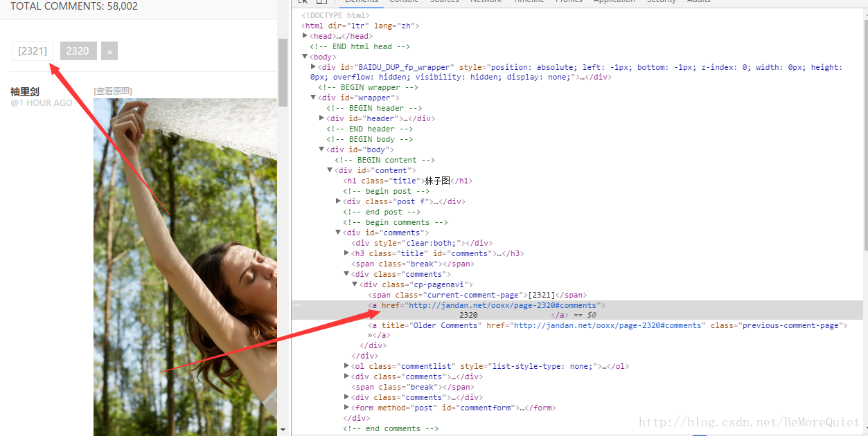The width and height of the screenshot is (868, 436).
Task: Collapse the div id="content" node
Action: pyautogui.click(x=330, y=170)
